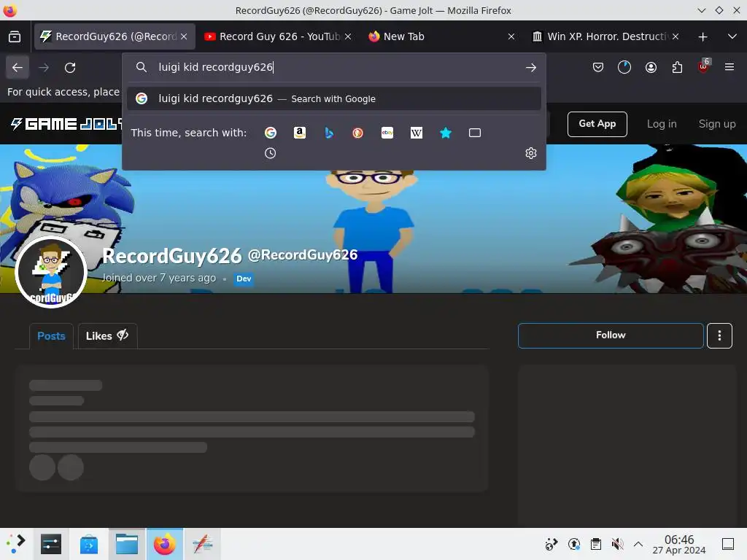Choose 'luigi kid recordguy626' Search with Google suggestion
The width and height of the screenshot is (747, 560).
334,98
